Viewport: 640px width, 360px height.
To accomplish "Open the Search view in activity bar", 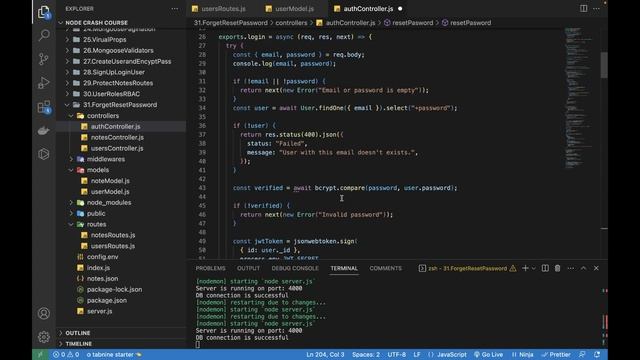I will point(44,36).
